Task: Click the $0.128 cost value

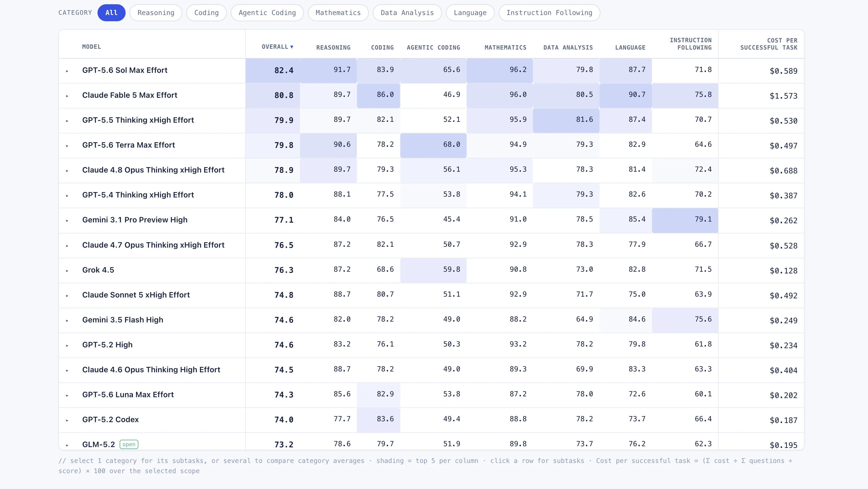Action: click(784, 271)
